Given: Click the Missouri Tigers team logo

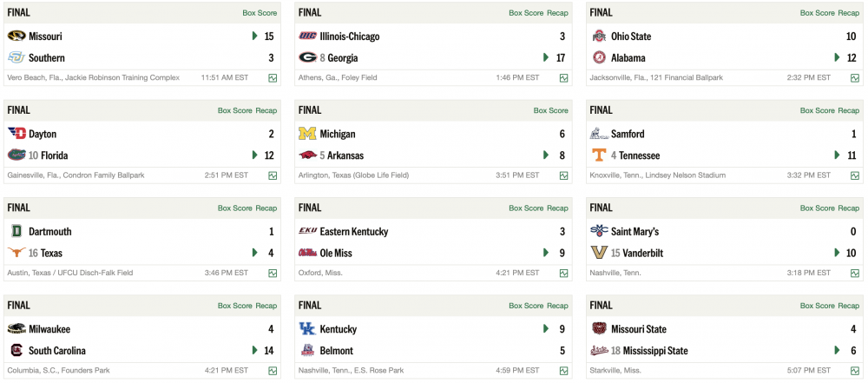Looking at the screenshot, I should (16, 36).
